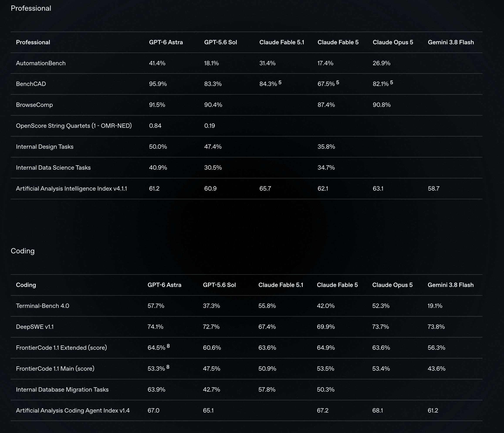Click the BenchCAD row label
The width and height of the screenshot is (504, 433).
[x=31, y=84]
